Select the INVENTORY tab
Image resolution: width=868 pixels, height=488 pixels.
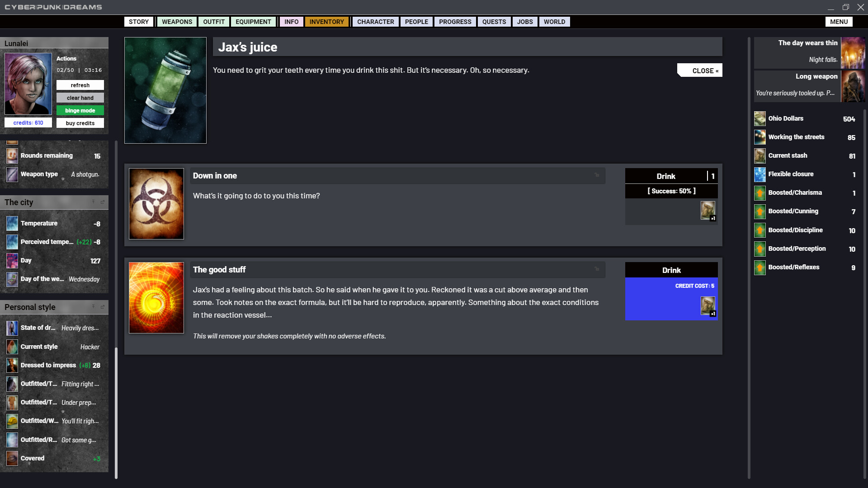326,21
